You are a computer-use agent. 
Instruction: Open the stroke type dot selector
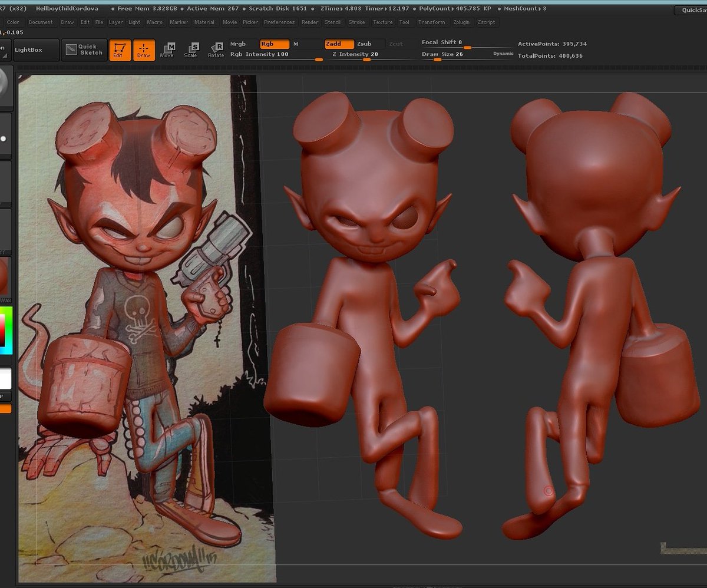pos(5,137)
